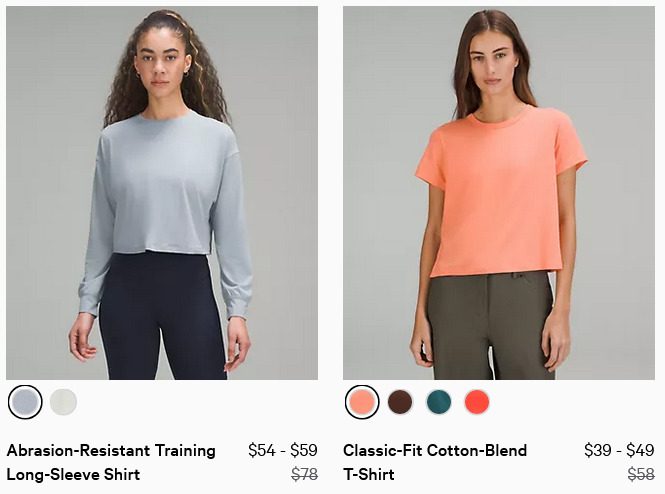This screenshot has height=494, width=665.
Task: Select the peach coral color swatch
Action: coord(362,402)
